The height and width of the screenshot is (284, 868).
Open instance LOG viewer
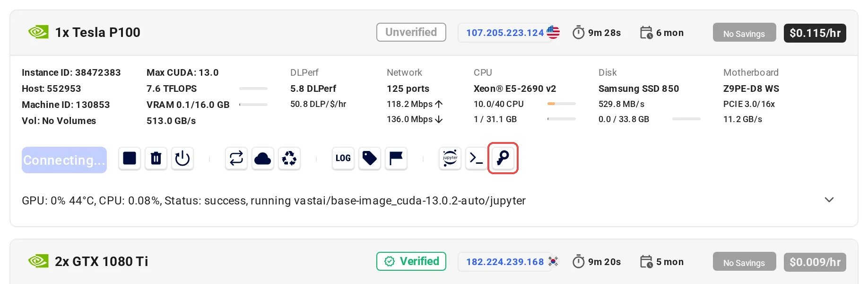pos(343,158)
